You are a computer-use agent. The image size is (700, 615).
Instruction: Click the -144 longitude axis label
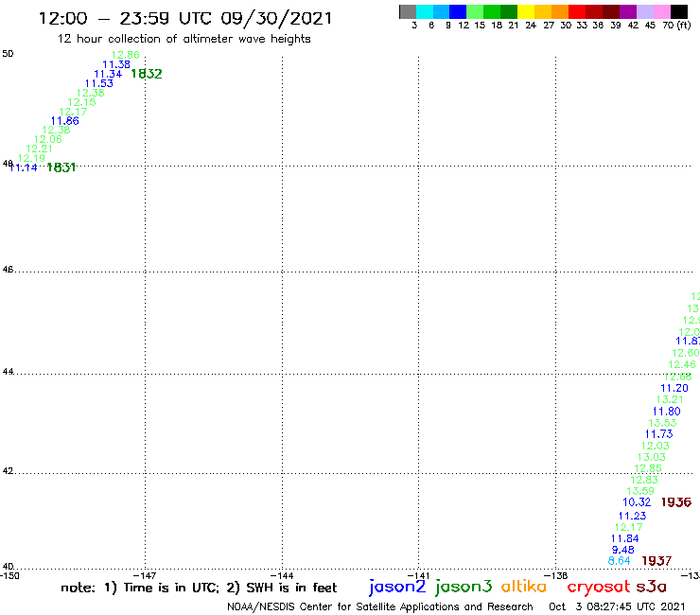coord(281,576)
